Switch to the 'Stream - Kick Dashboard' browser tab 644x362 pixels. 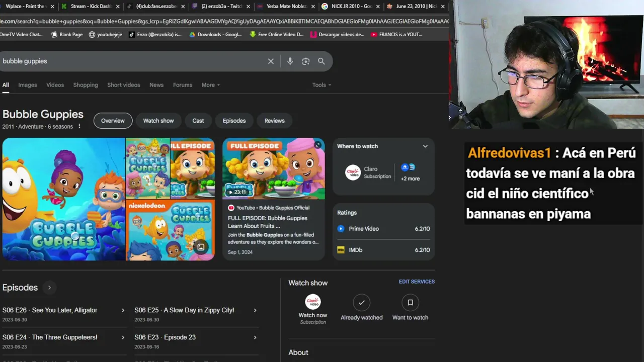tap(91, 7)
